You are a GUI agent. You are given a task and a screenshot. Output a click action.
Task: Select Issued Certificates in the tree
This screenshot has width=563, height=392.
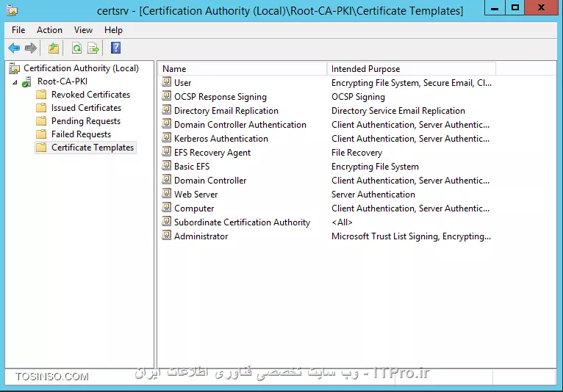[86, 108]
